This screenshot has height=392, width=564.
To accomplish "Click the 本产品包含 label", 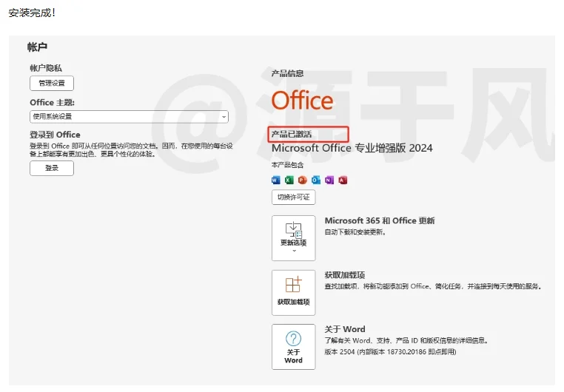I will pyautogui.click(x=287, y=165).
